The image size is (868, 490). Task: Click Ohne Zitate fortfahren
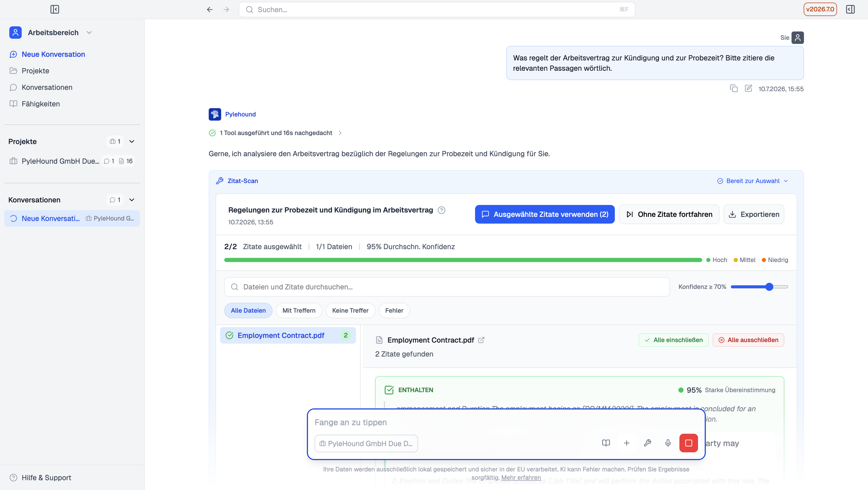click(669, 214)
